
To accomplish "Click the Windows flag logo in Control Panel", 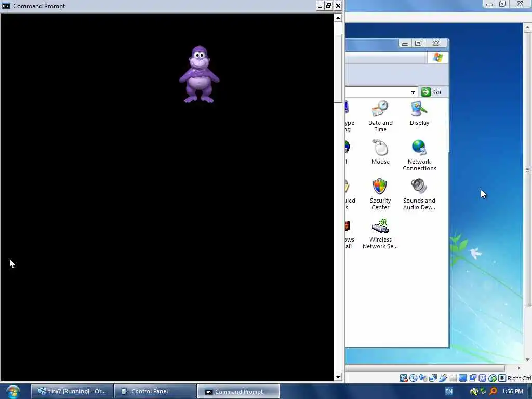I will click(x=437, y=57).
